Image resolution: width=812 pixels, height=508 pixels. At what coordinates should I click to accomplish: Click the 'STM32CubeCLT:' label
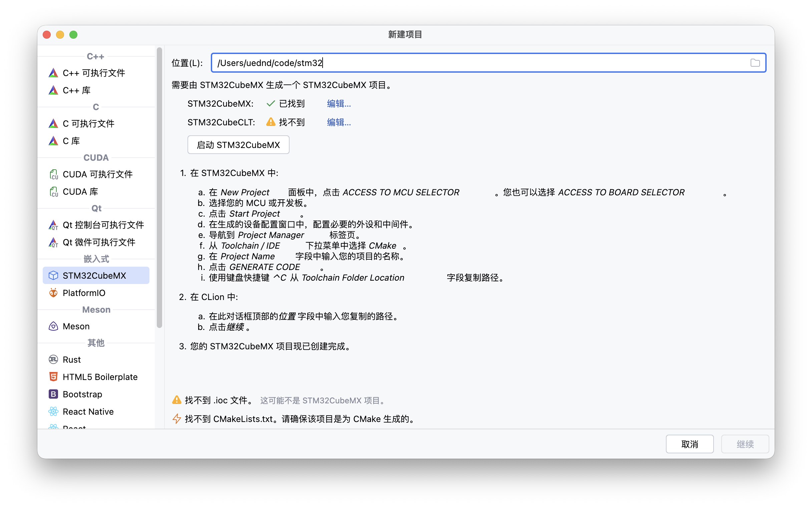coord(221,122)
